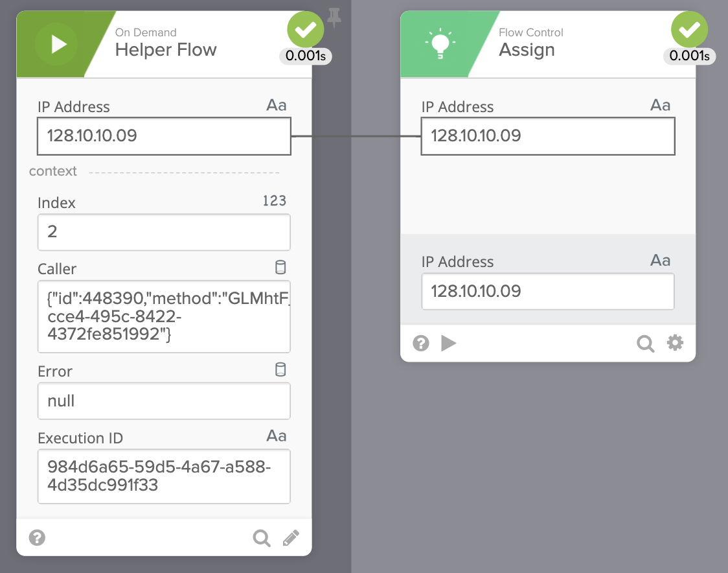Image resolution: width=728 pixels, height=573 pixels.
Task: Click the magnifier icon on Helper Flow card
Action: tap(262, 537)
